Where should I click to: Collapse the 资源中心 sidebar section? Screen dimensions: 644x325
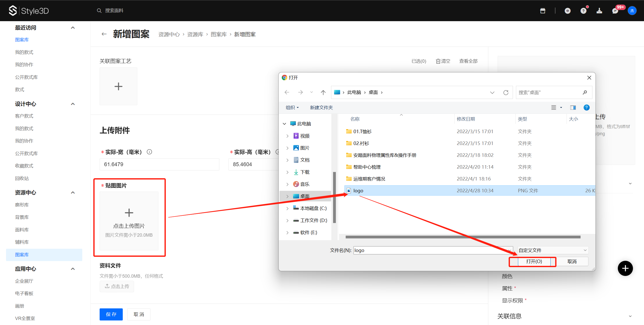73,193
